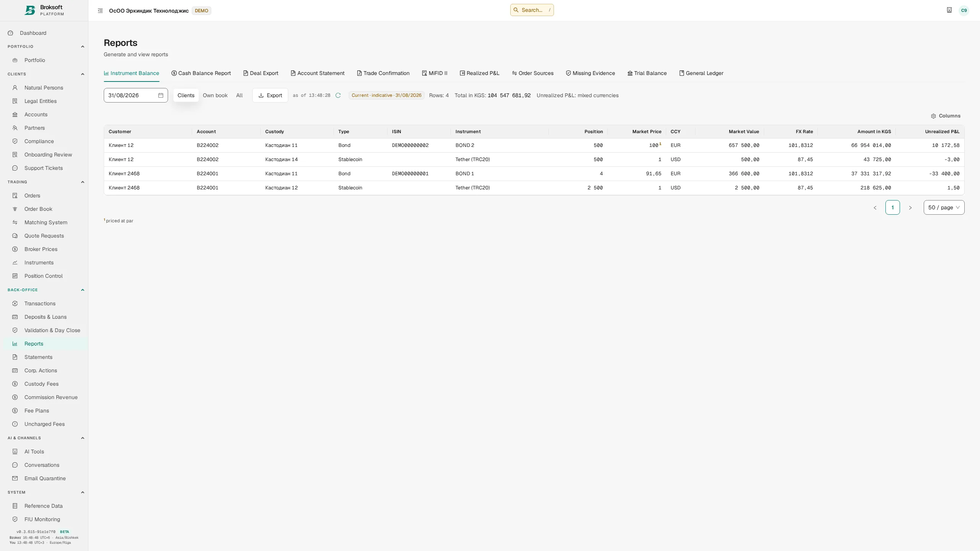Click the Export button
The width and height of the screenshot is (980, 551).
tap(270, 95)
